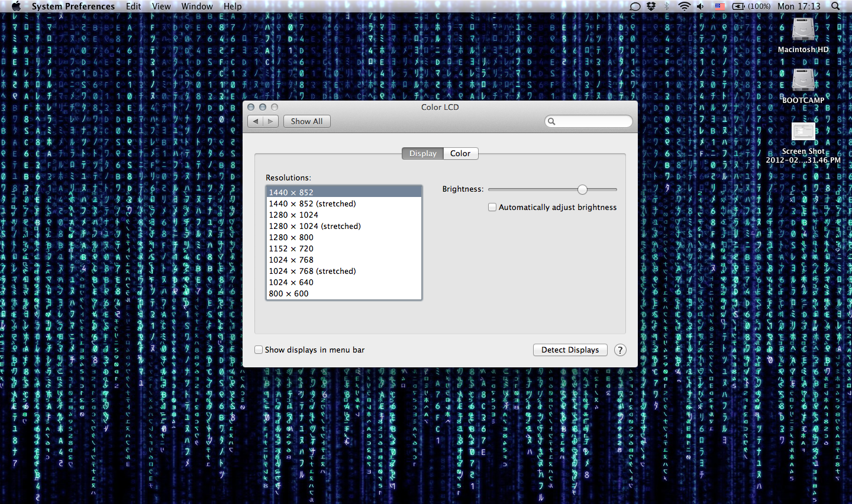Close the Color LCD window
The image size is (852, 504).
tap(251, 107)
